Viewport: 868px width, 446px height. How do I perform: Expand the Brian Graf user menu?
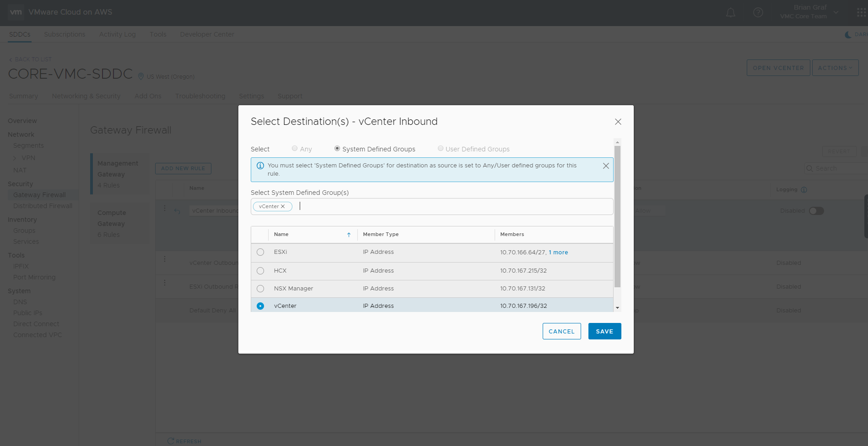[836, 12]
